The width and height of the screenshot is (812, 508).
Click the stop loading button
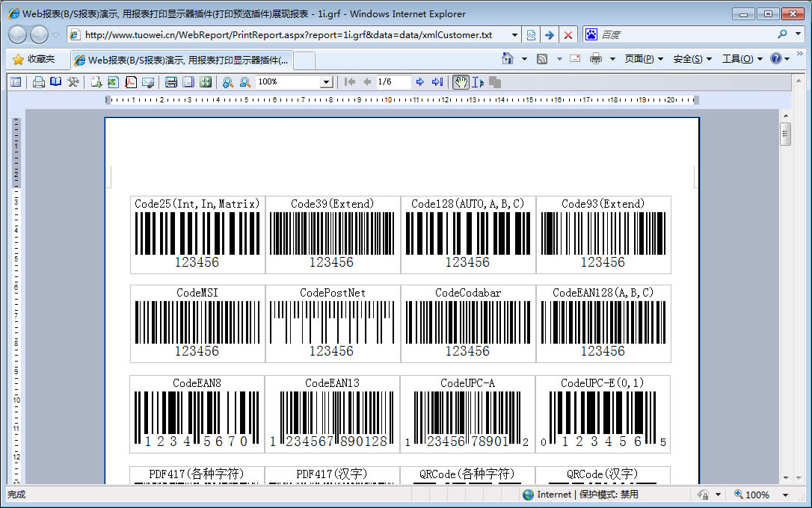click(568, 35)
